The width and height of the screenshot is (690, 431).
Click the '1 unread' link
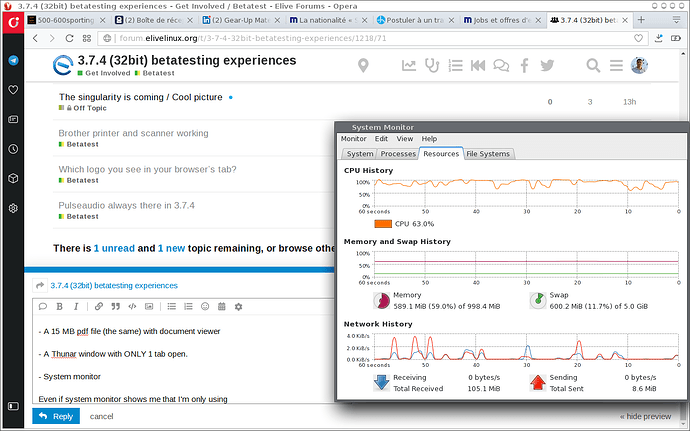pyautogui.click(x=114, y=248)
